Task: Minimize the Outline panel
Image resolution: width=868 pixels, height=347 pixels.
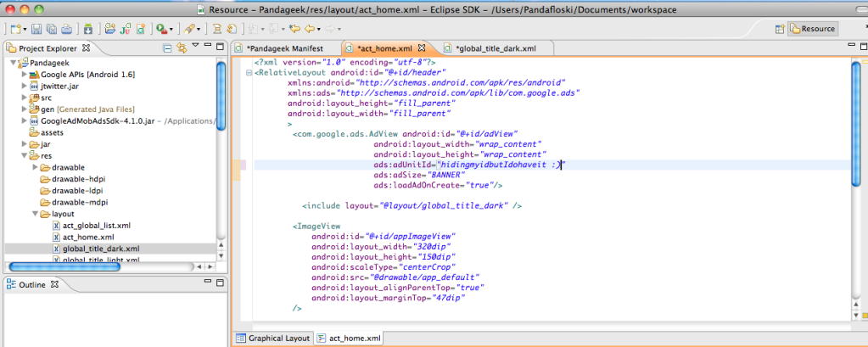Action: 207,282
